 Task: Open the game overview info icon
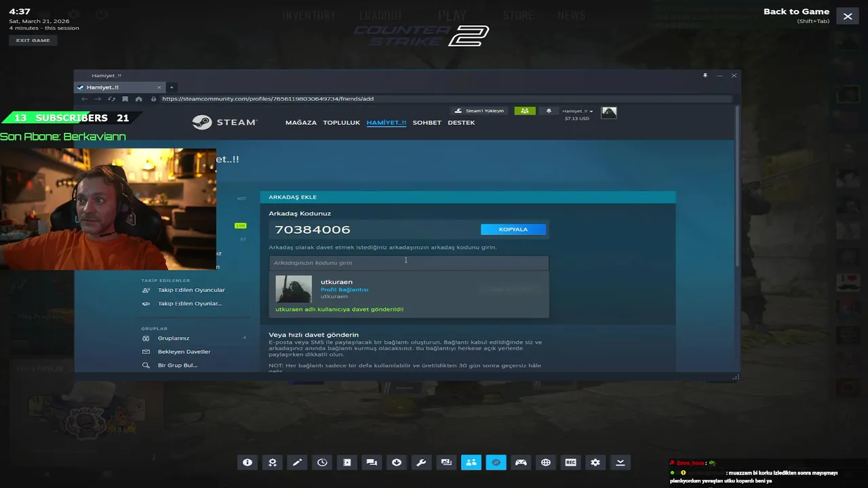click(248, 462)
